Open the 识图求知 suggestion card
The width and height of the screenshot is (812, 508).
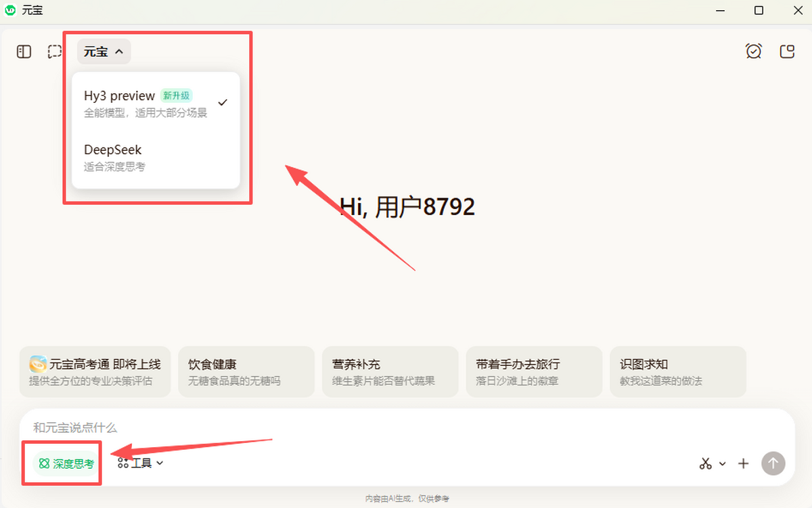(x=678, y=372)
